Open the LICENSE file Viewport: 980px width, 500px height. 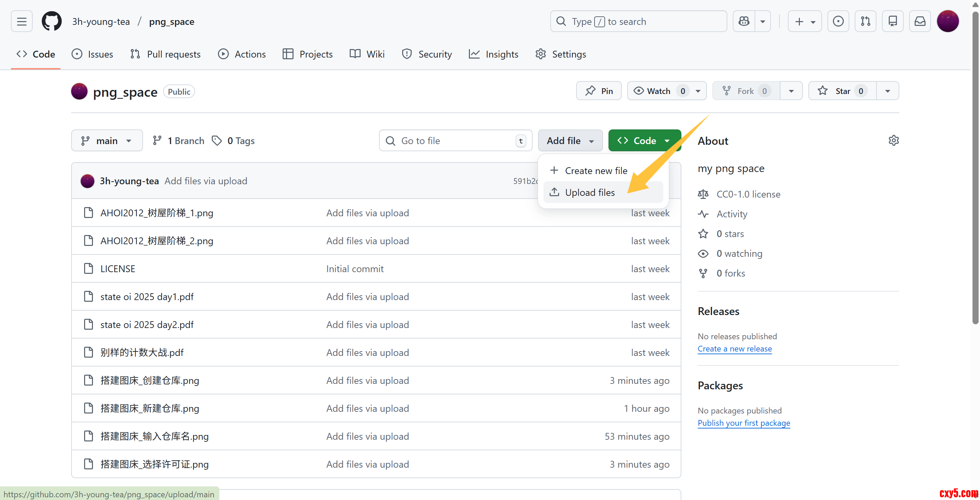(117, 269)
